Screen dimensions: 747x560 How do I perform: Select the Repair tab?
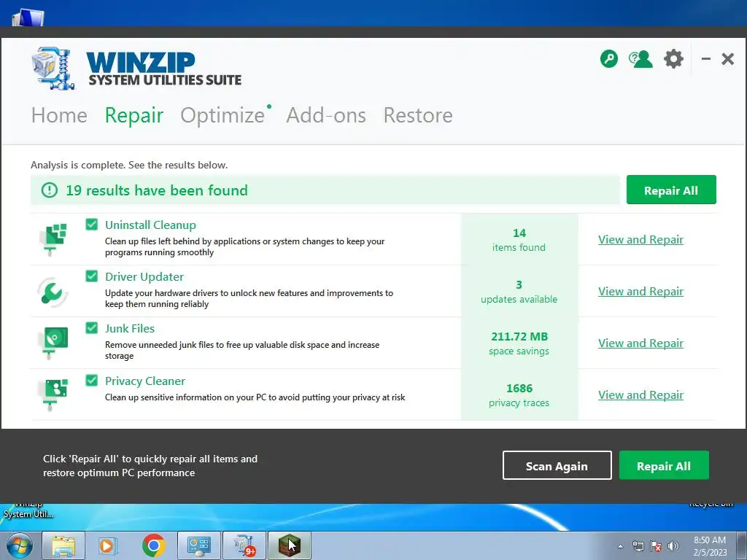click(134, 115)
